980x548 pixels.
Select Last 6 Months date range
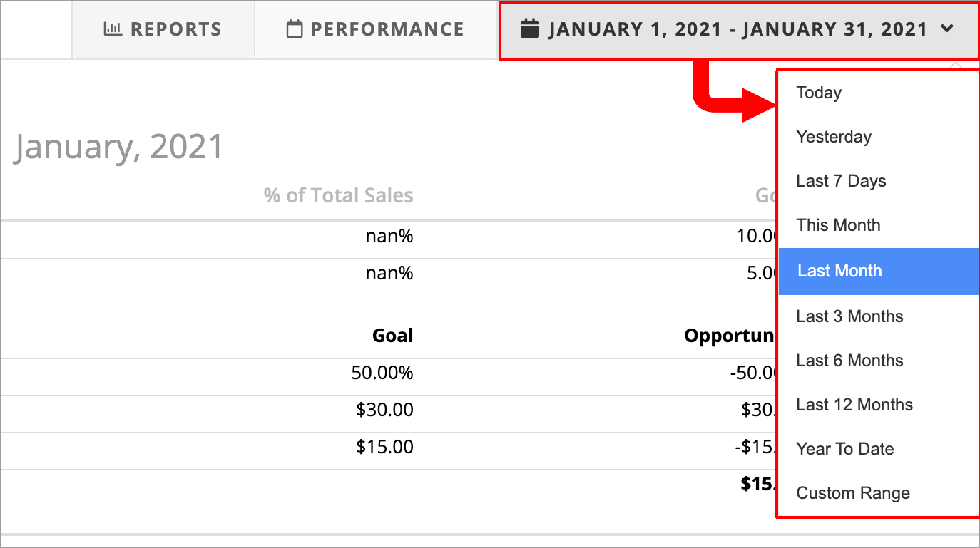coord(849,360)
